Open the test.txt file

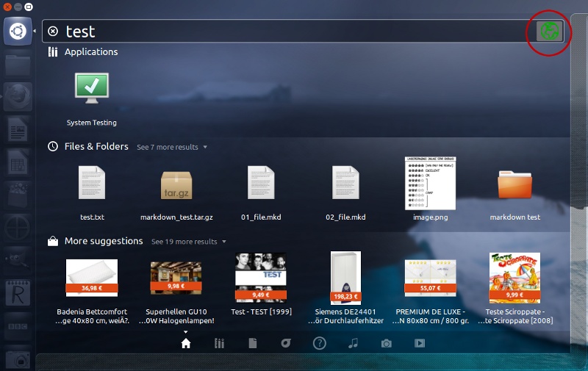(x=92, y=184)
